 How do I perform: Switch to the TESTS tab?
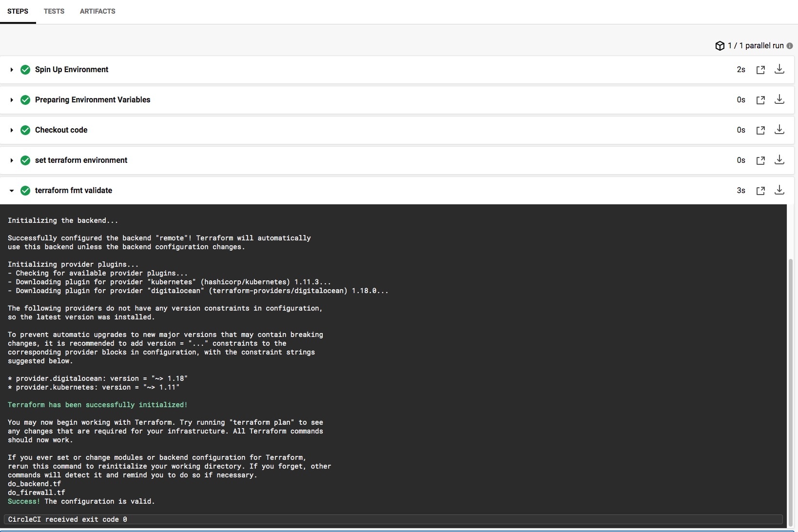point(54,11)
